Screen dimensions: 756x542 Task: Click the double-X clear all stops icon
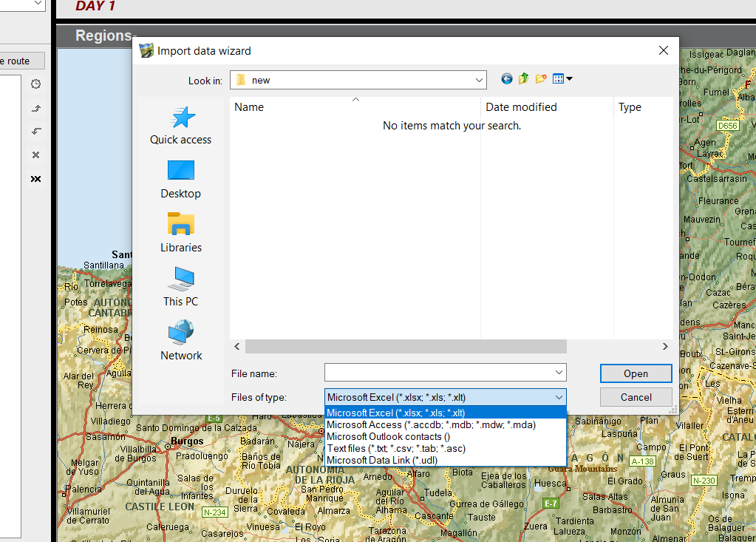coord(35,179)
